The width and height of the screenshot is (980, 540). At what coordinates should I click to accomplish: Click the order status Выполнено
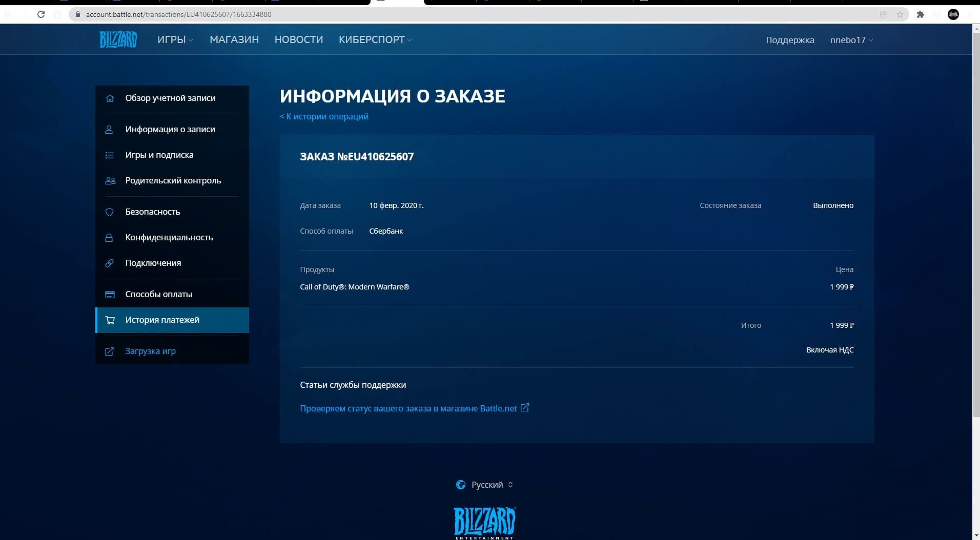(833, 205)
